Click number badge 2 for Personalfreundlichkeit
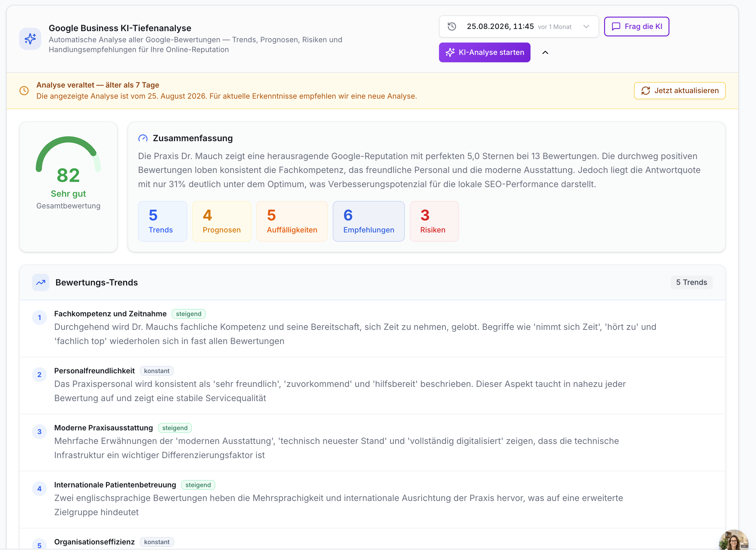756x550 pixels. 39,375
